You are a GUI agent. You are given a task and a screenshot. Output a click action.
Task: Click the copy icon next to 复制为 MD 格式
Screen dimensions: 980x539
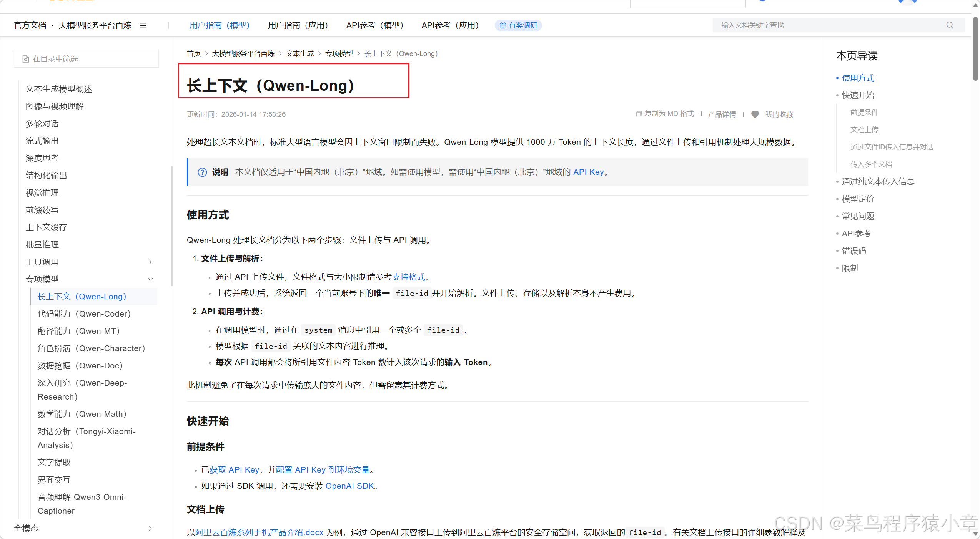(x=639, y=114)
